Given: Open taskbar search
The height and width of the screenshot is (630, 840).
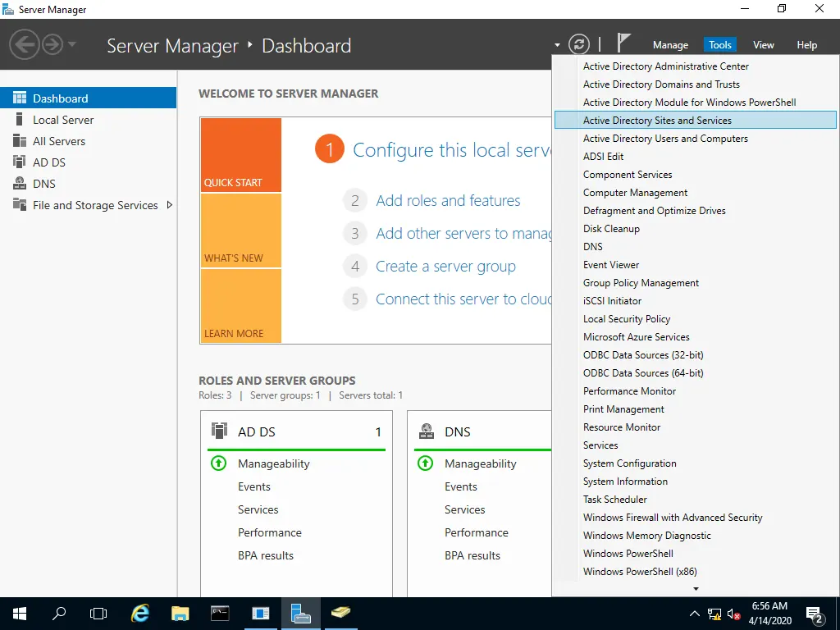Looking at the screenshot, I should click(x=59, y=614).
